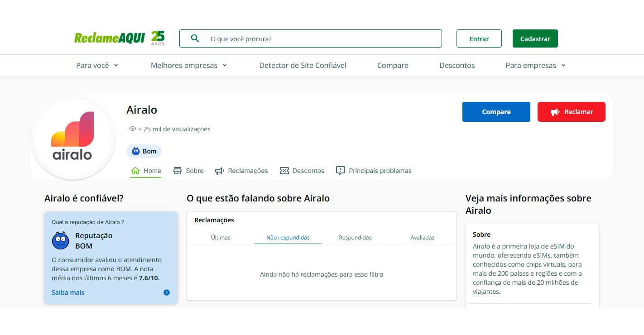Click the Bom reputation badge

tap(144, 151)
